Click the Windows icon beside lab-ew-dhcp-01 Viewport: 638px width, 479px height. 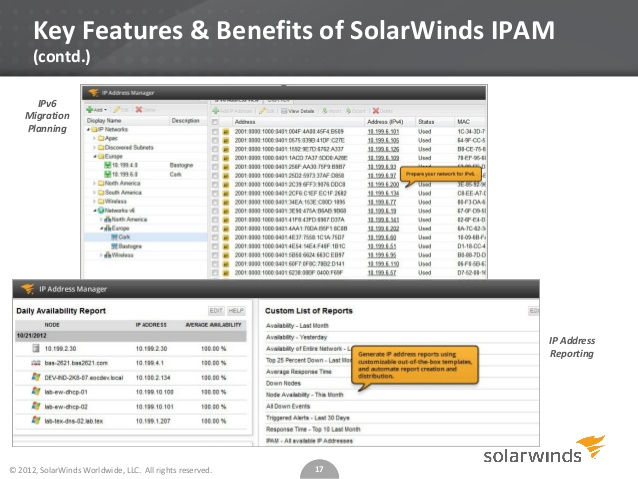[36, 392]
